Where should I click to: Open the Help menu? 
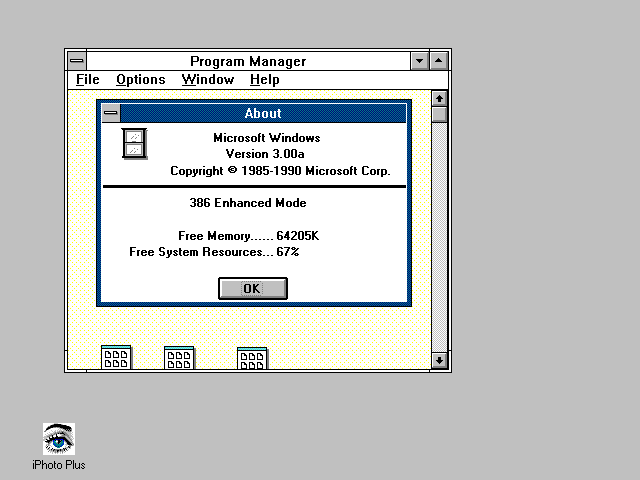[265, 80]
